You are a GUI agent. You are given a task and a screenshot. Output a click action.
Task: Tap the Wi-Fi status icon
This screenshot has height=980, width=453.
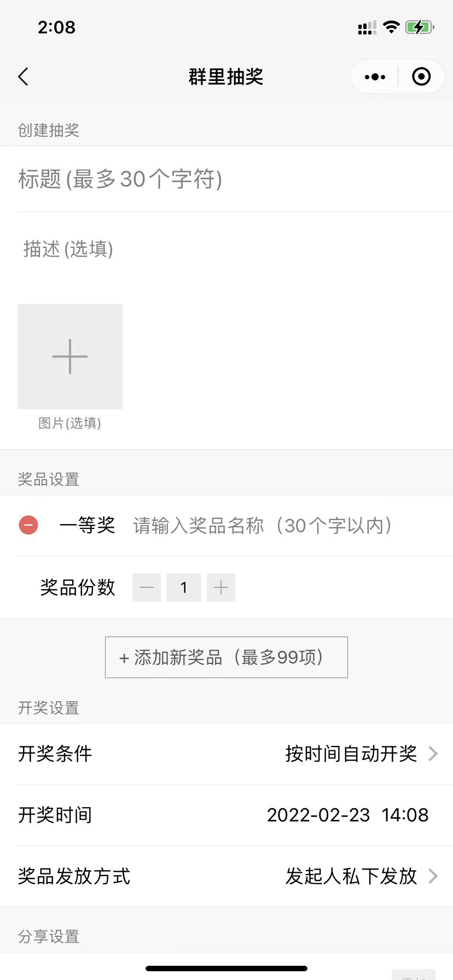(391, 27)
